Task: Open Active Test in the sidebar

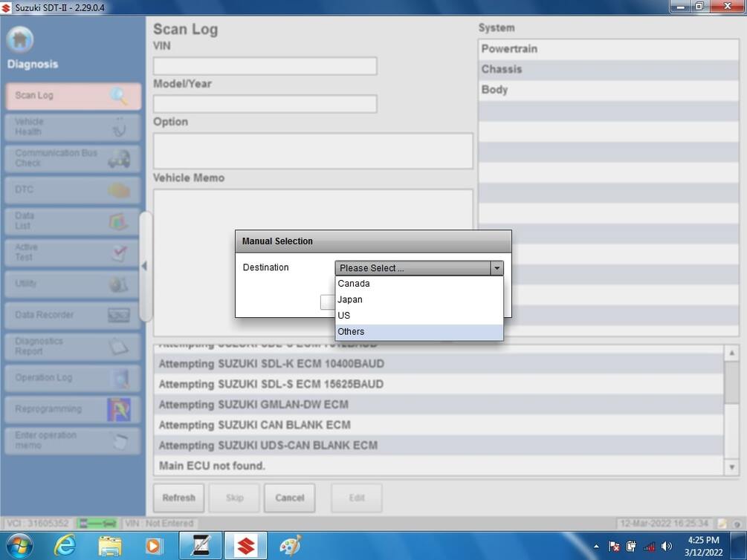Action: 73,253
